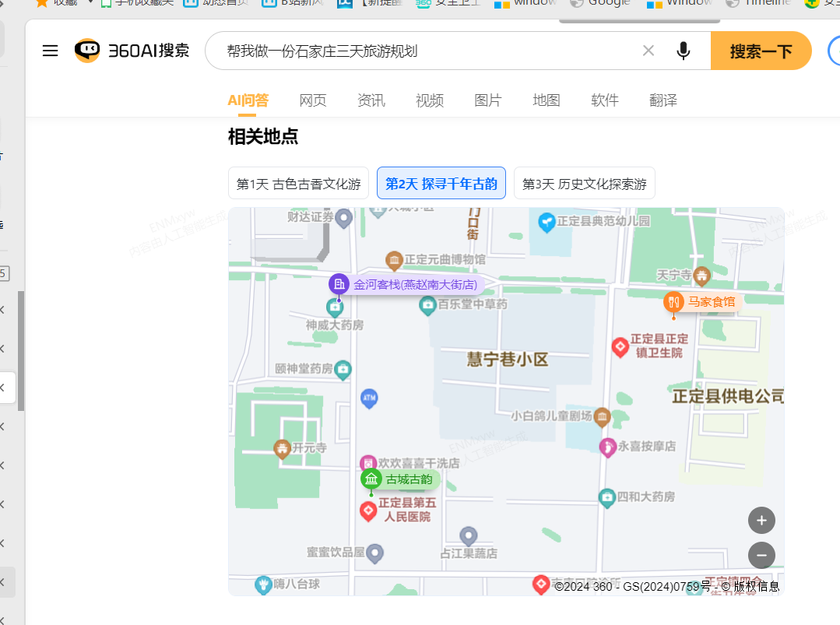The image size is (840, 625).
Task: Clear the search query with the X
Action: pos(648,51)
